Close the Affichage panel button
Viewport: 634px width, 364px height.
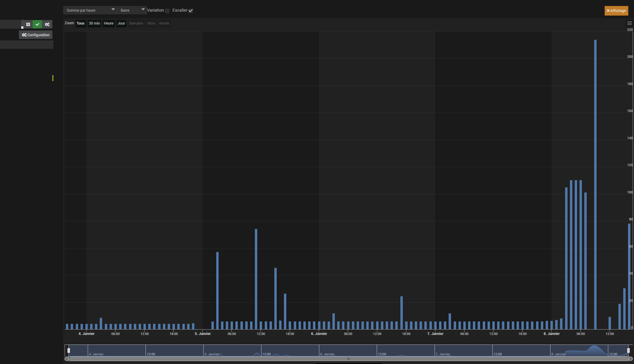pos(616,11)
